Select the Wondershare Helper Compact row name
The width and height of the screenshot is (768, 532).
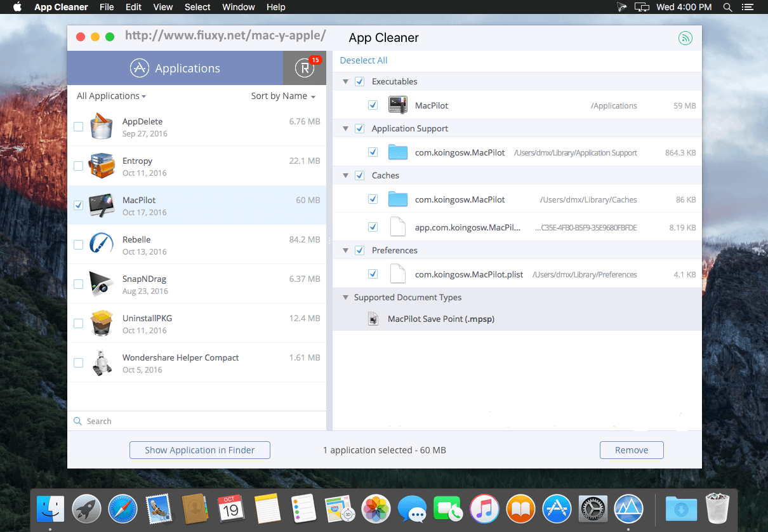coord(180,357)
